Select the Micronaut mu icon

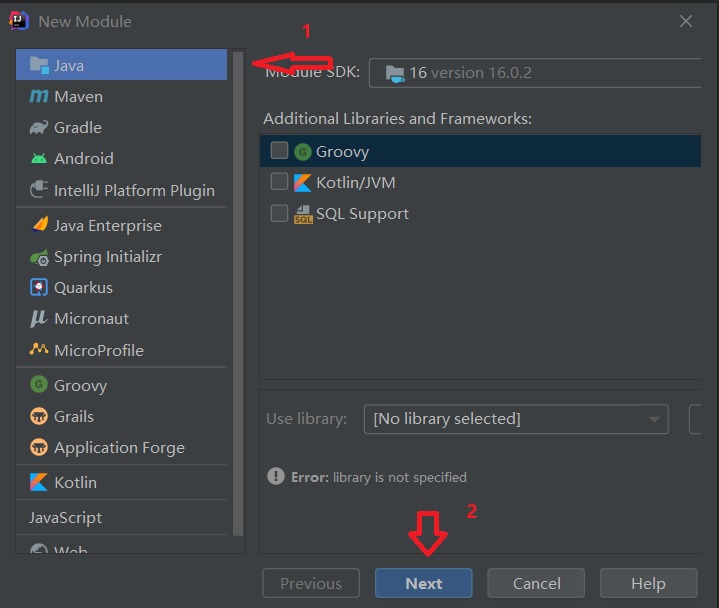tap(39, 319)
